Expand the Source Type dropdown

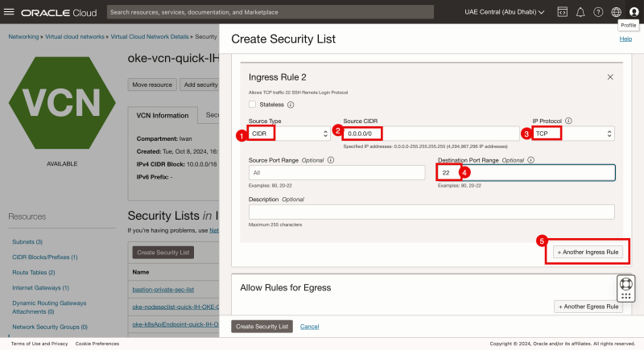point(290,134)
